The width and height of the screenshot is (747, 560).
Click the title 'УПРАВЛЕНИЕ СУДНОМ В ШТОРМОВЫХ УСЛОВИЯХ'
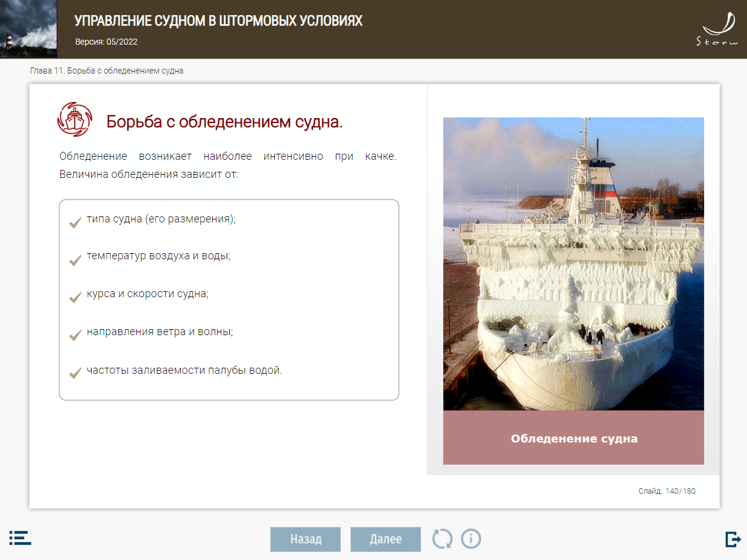tap(218, 21)
